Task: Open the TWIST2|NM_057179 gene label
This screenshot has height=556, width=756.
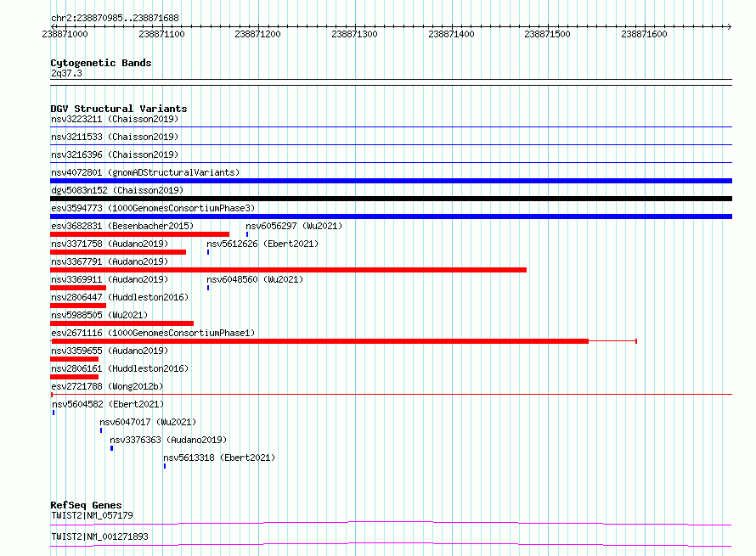Action: point(92,515)
